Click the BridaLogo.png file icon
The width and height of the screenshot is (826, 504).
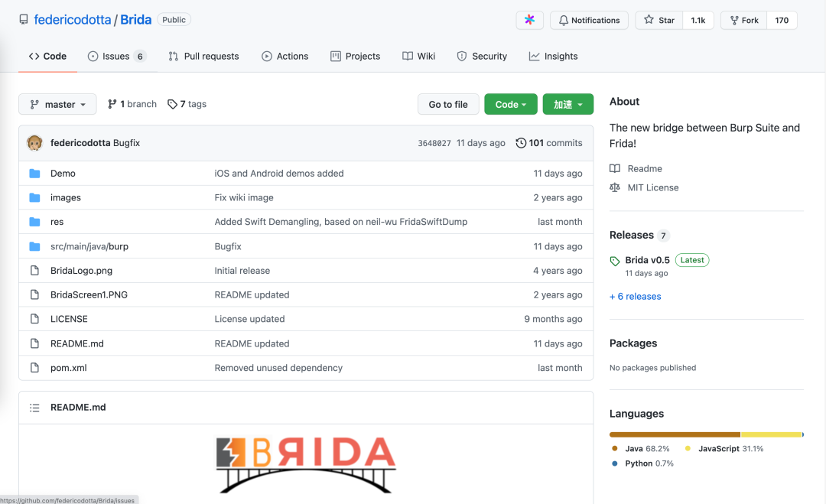pyautogui.click(x=34, y=270)
